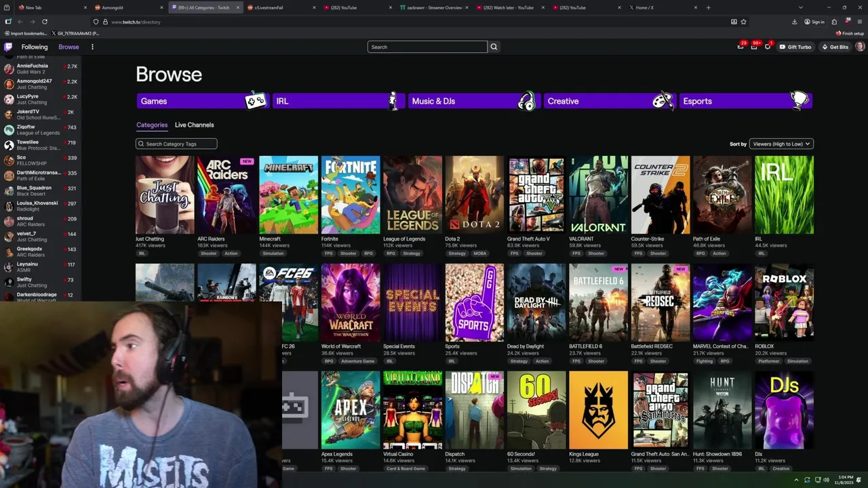This screenshot has height=488, width=868.
Task: Reload the page with browser refresh icon
Action: [x=45, y=22]
